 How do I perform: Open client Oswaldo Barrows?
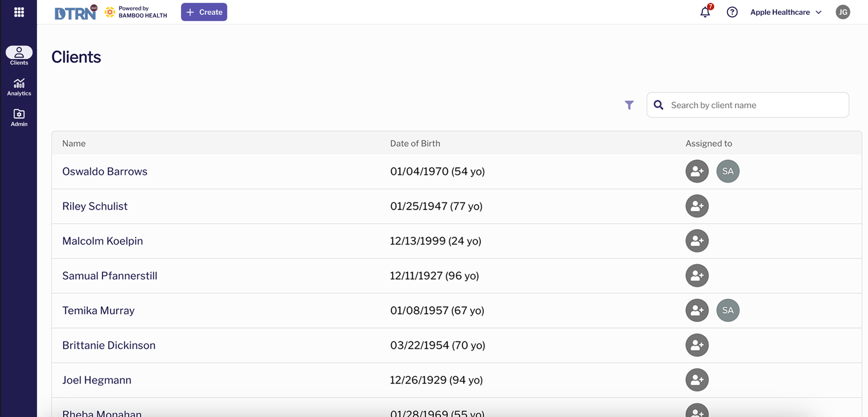point(105,171)
